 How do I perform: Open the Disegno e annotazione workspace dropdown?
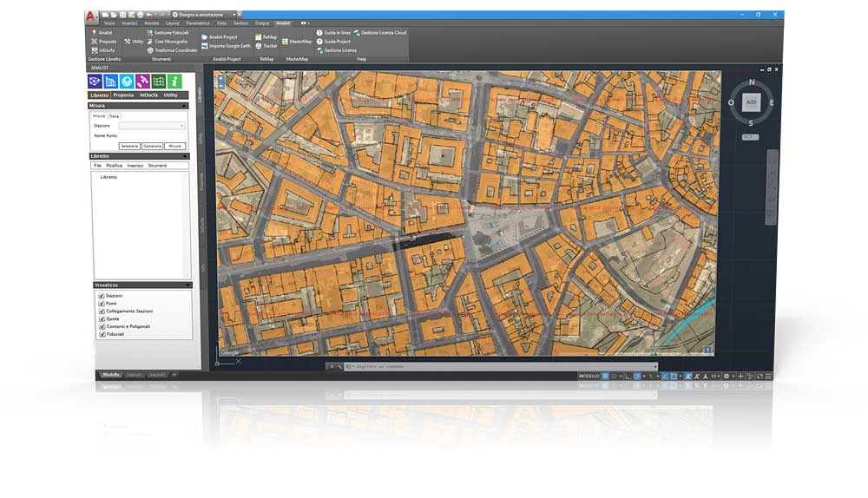[204, 15]
